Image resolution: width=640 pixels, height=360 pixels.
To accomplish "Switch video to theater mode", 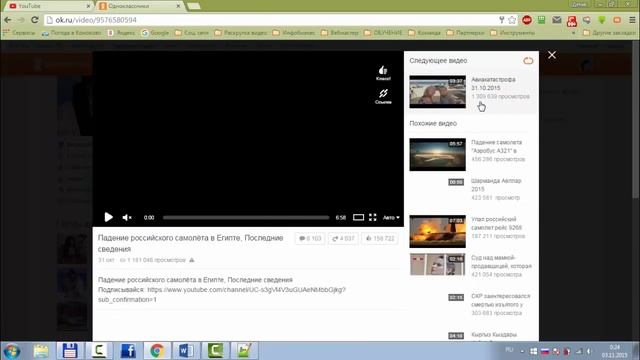I will [x=358, y=217].
